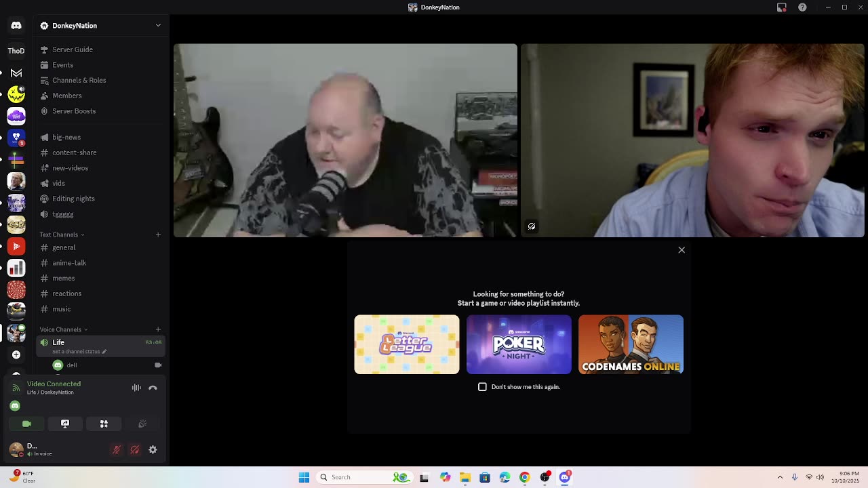Open the soundboard button
The image size is (868, 488).
pos(142,424)
